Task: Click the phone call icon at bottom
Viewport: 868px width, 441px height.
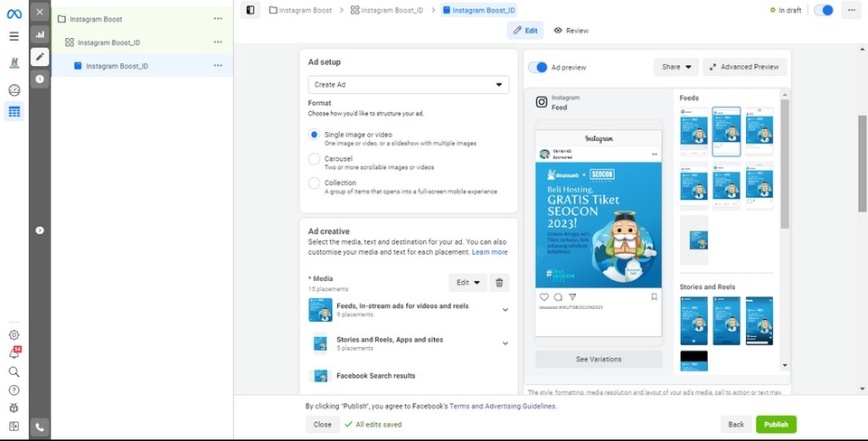Action: coord(40,427)
